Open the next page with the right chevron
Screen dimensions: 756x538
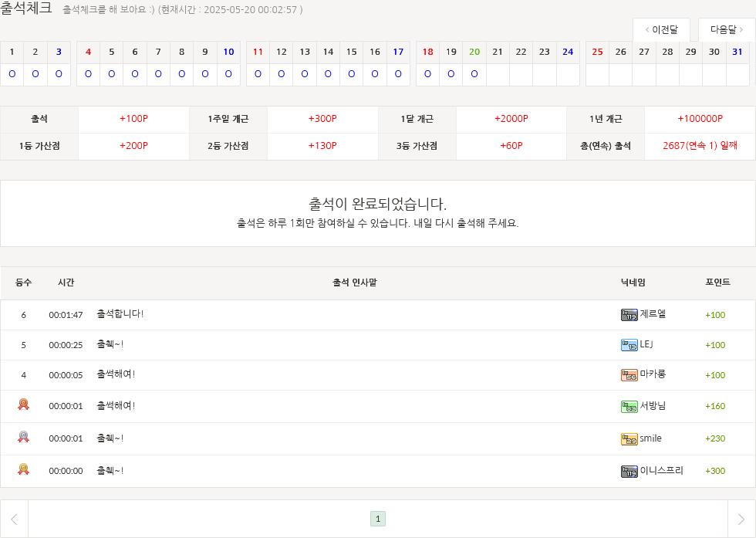741,519
